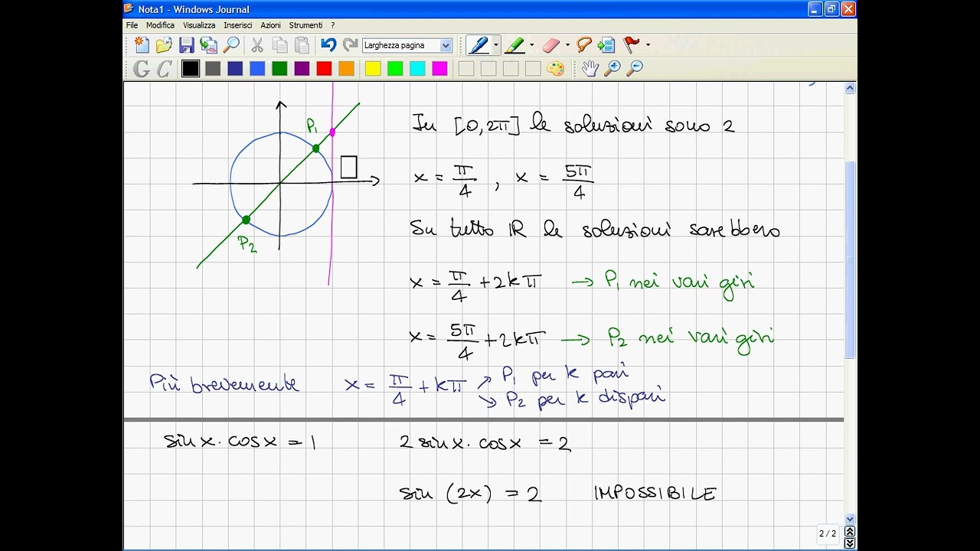The height and width of the screenshot is (551, 980).
Task: Click scrollbar up arrow
Action: pyautogui.click(x=850, y=89)
